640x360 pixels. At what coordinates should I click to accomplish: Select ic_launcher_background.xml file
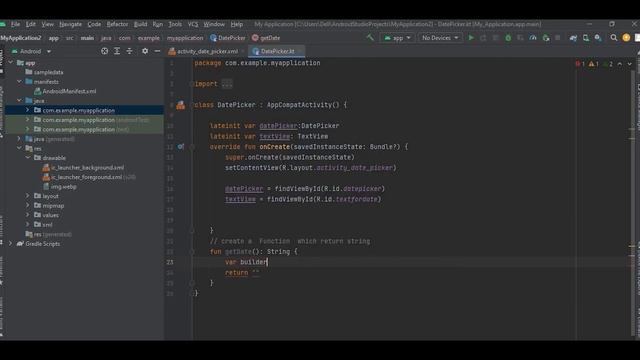coord(83,167)
